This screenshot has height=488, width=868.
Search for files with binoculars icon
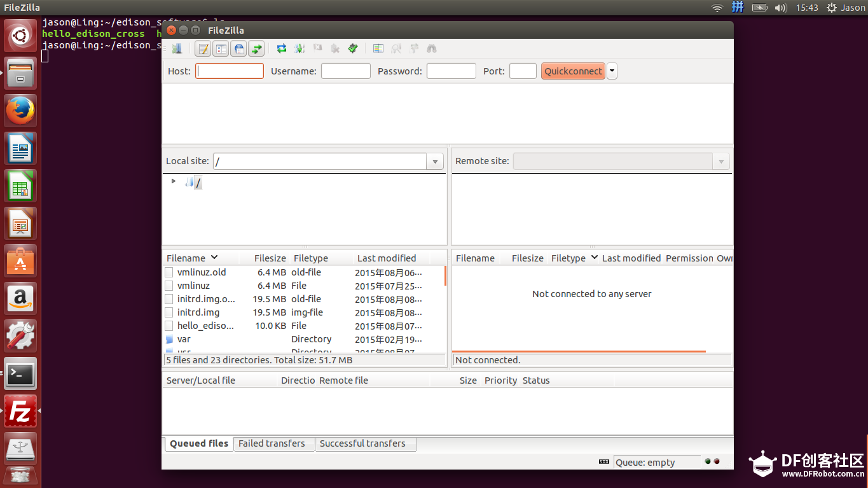tap(432, 48)
